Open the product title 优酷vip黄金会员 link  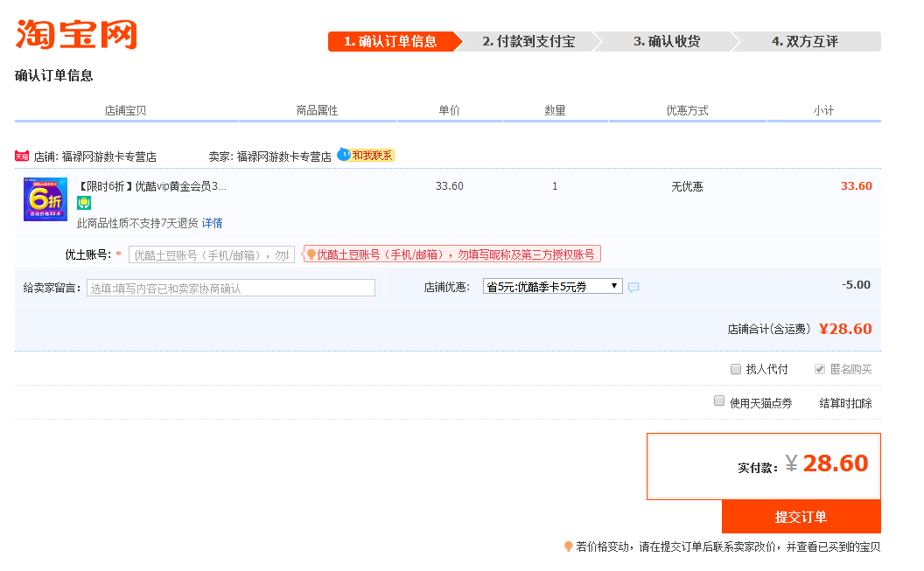pos(152,186)
